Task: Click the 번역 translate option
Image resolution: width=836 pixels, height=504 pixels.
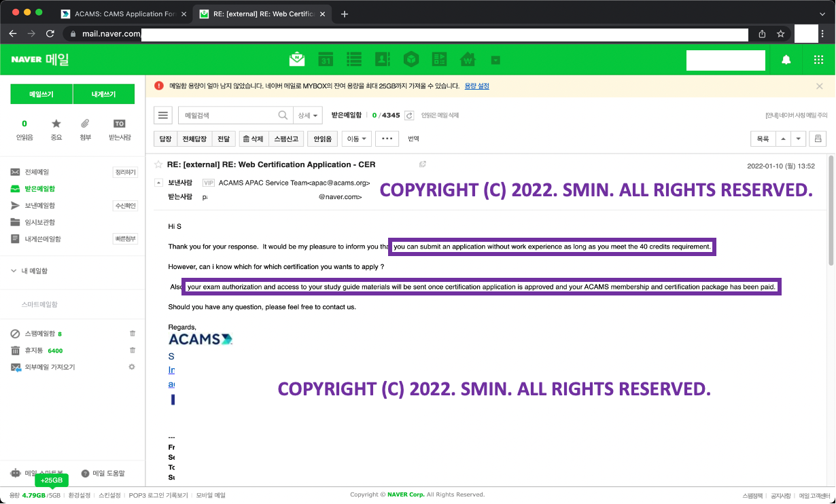Action: pyautogui.click(x=413, y=139)
